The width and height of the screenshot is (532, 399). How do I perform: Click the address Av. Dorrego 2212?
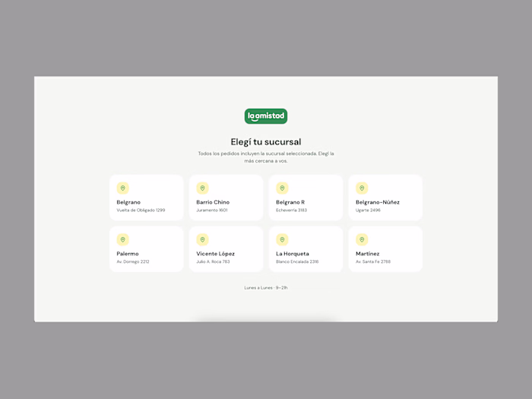pos(133,261)
